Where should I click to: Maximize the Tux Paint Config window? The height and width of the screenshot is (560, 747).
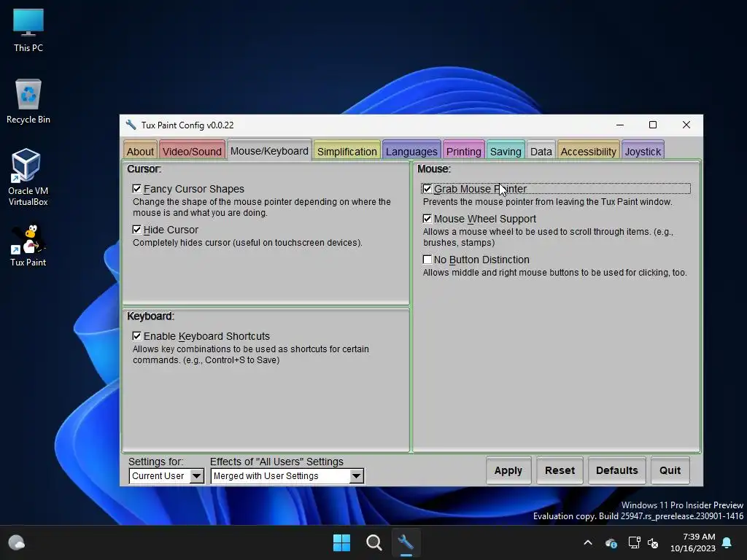(653, 125)
